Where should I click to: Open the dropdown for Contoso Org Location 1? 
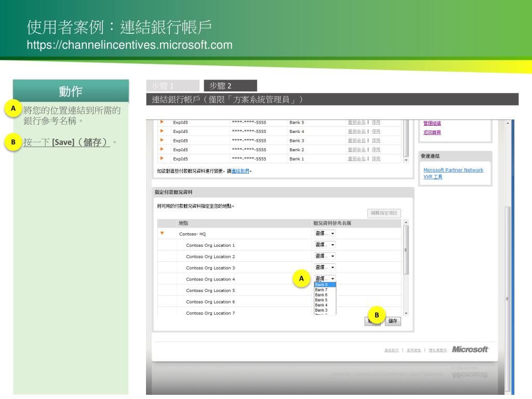pyautogui.click(x=325, y=245)
